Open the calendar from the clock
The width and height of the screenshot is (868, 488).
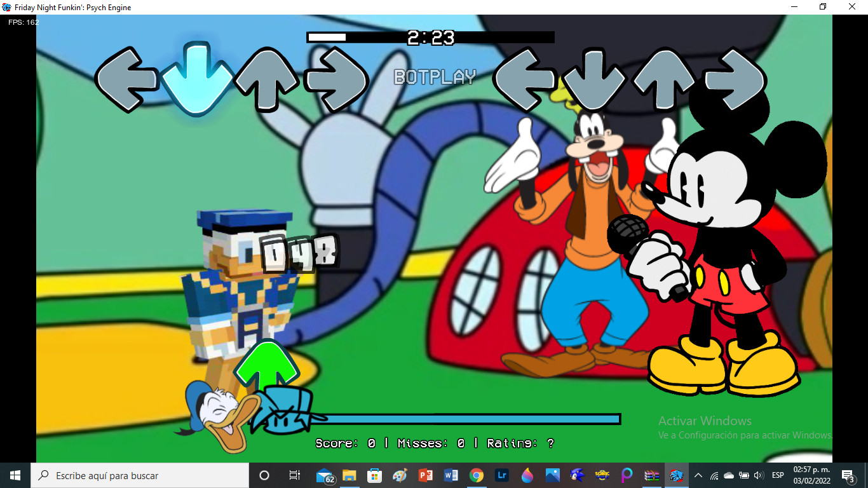point(811,475)
